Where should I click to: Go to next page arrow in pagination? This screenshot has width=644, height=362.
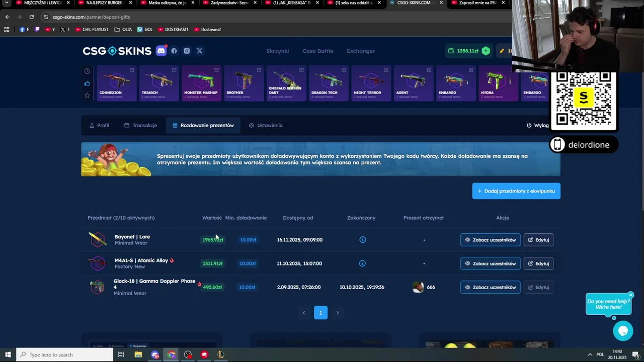[338, 313]
